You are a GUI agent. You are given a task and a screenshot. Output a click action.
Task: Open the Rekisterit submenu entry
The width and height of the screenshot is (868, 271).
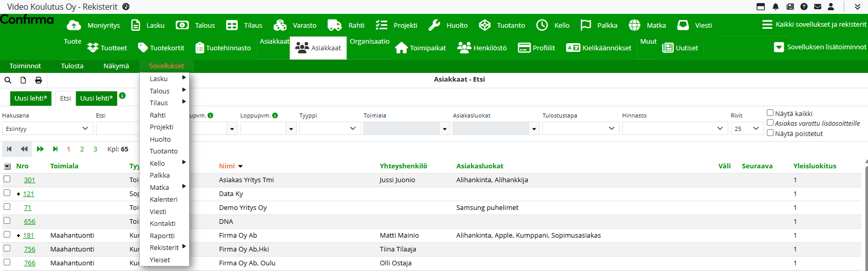pyautogui.click(x=164, y=247)
